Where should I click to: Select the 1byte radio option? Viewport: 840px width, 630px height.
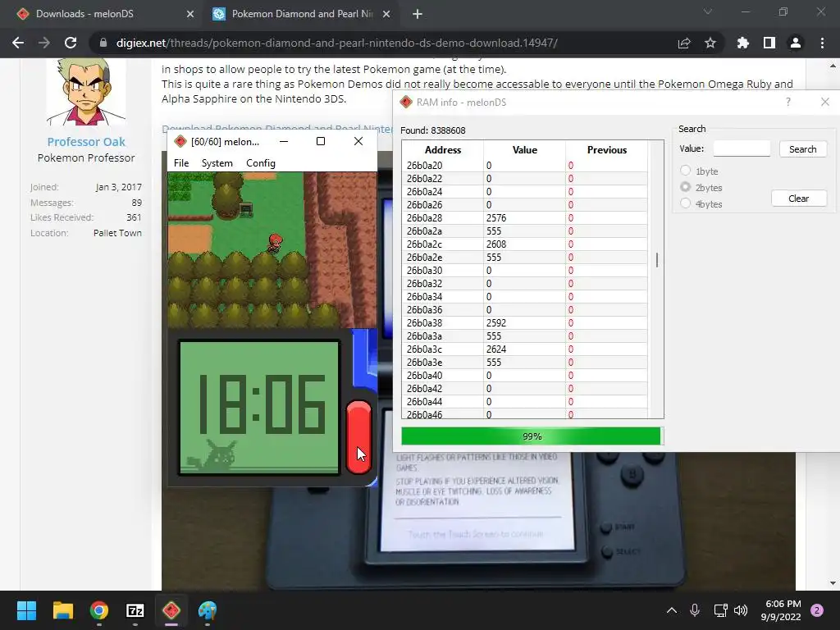click(x=685, y=171)
